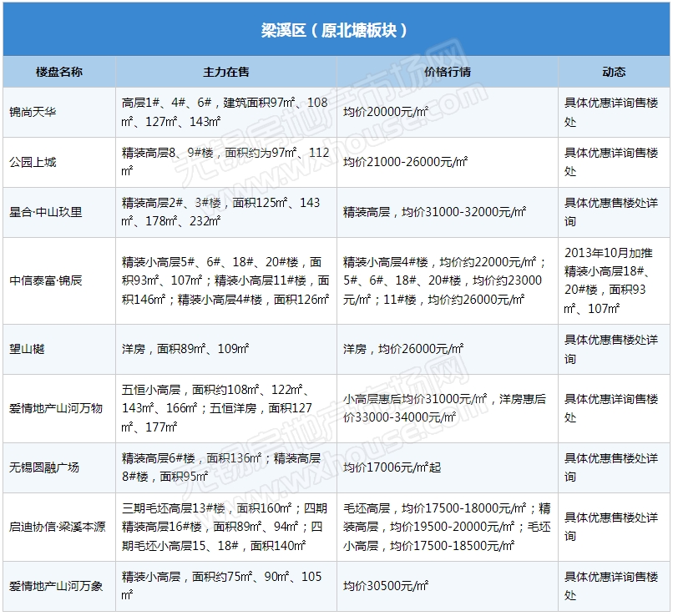Select 山河万物 status "具体优惠详询售楼处"

pos(611,408)
